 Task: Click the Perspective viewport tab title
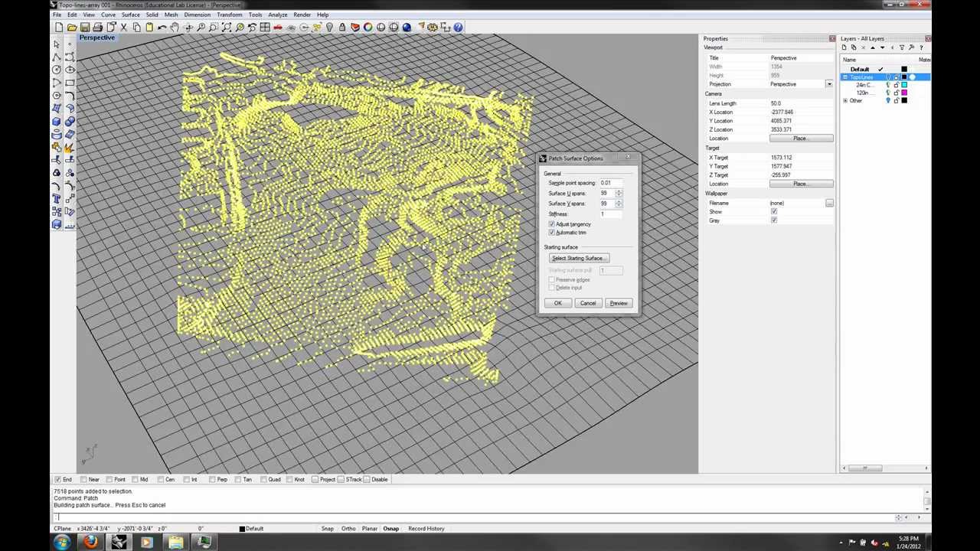coord(96,37)
